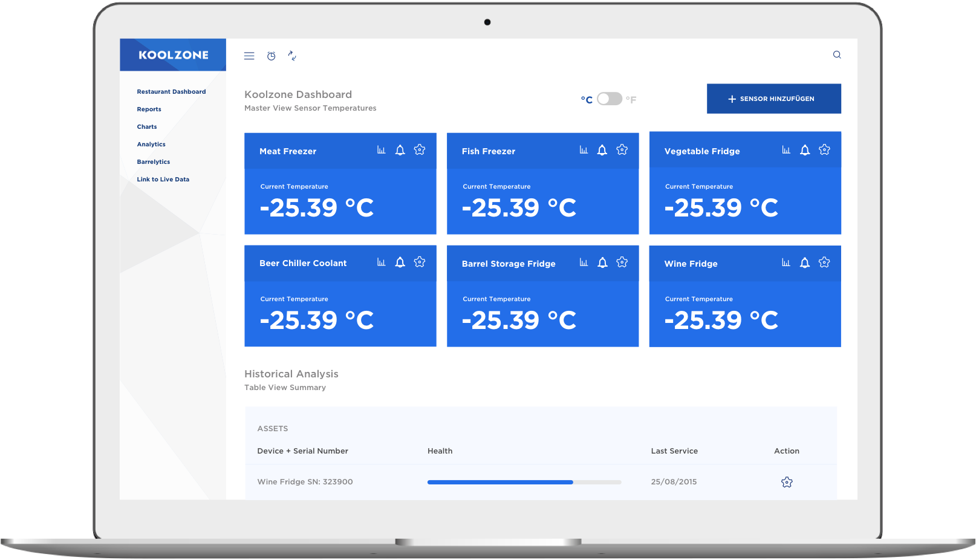Click the Wine Fridge SN: 323900 row

point(305,482)
